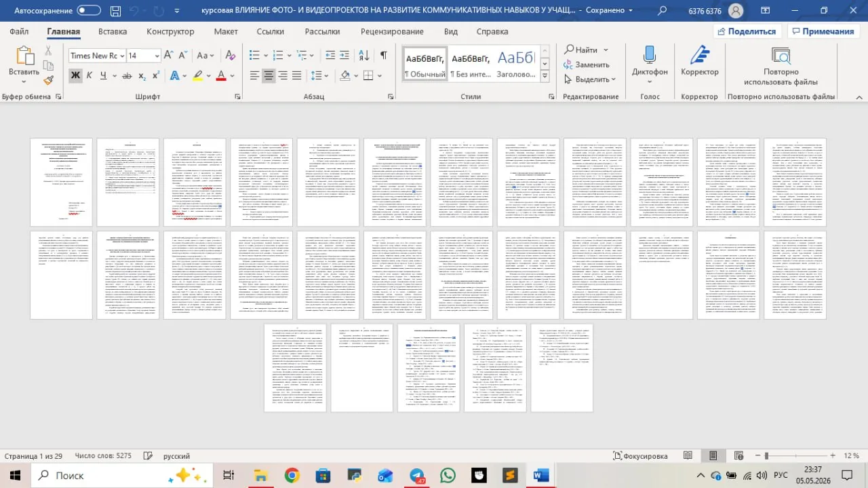868x488 pixels.
Task: Toggle the Автосохранение switch
Action: pos(89,10)
